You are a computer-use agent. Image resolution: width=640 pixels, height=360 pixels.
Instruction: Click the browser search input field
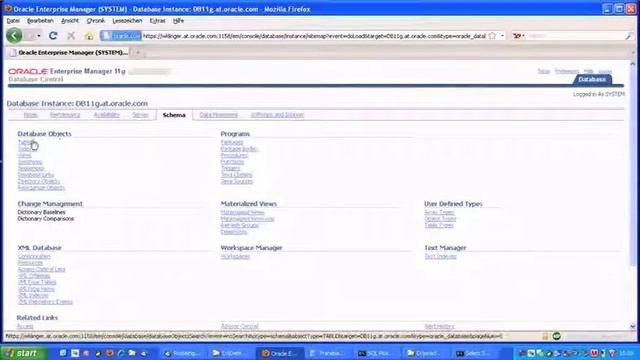coord(575,36)
